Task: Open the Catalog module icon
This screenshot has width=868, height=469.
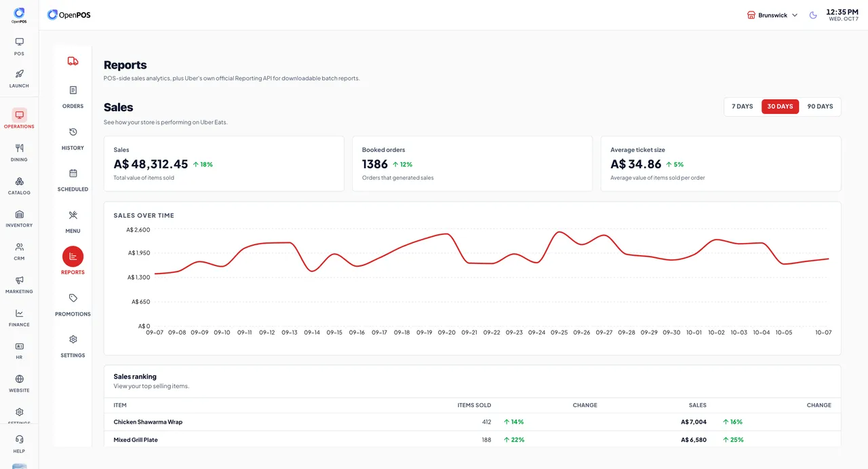Action: (x=19, y=181)
